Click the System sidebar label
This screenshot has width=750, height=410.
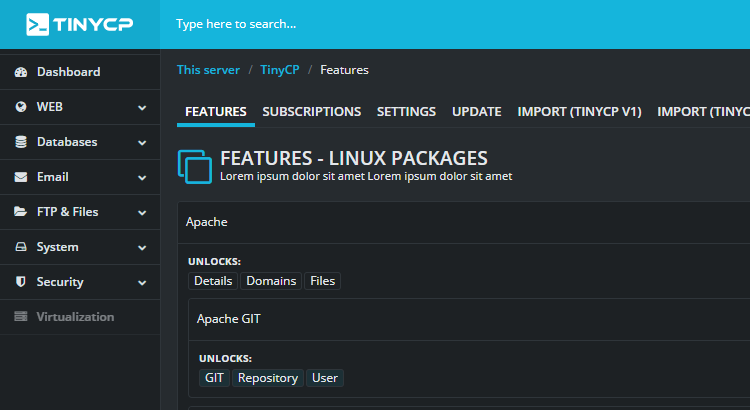[57, 247]
